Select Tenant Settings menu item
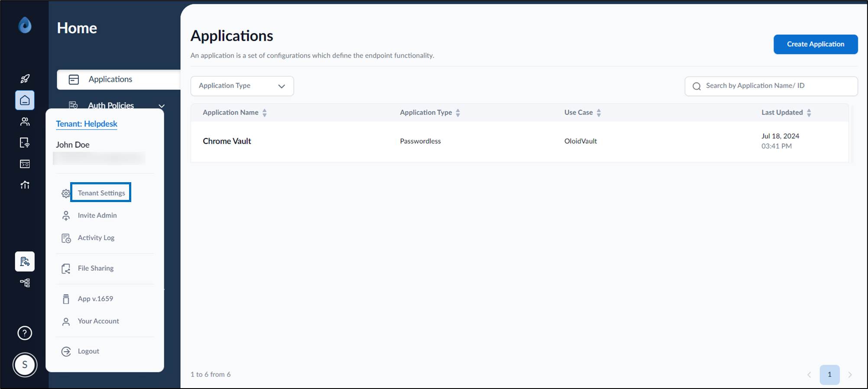This screenshot has height=389, width=868. pyautogui.click(x=101, y=193)
